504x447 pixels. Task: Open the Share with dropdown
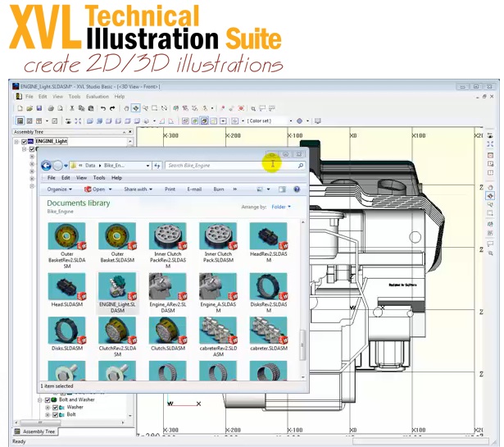click(x=138, y=189)
